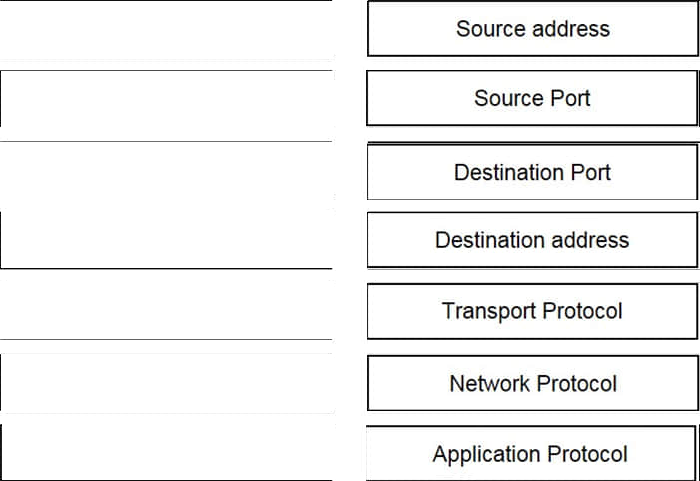Image resolution: width=700 pixels, height=481 pixels.
Task: Click empty slot beside Transport Protocol
Action: [x=166, y=310]
